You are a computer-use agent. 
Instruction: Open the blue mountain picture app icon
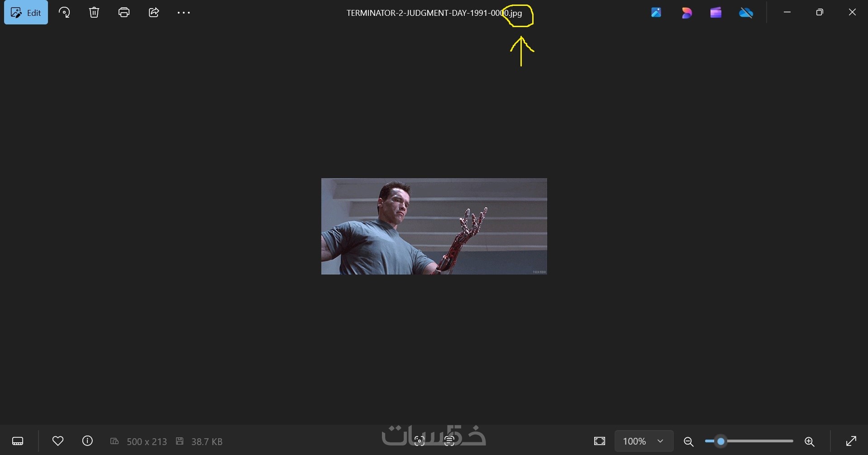click(656, 13)
